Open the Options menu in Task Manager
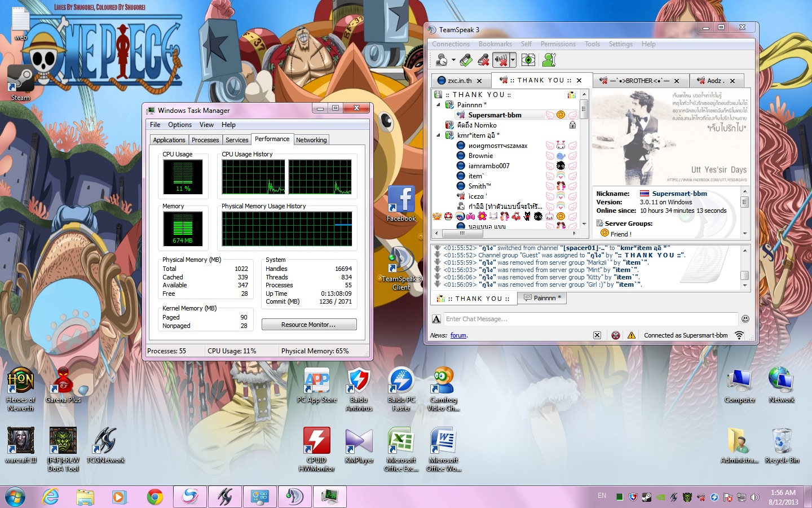The width and height of the screenshot is (812, 508). click(x=180, y=125)
